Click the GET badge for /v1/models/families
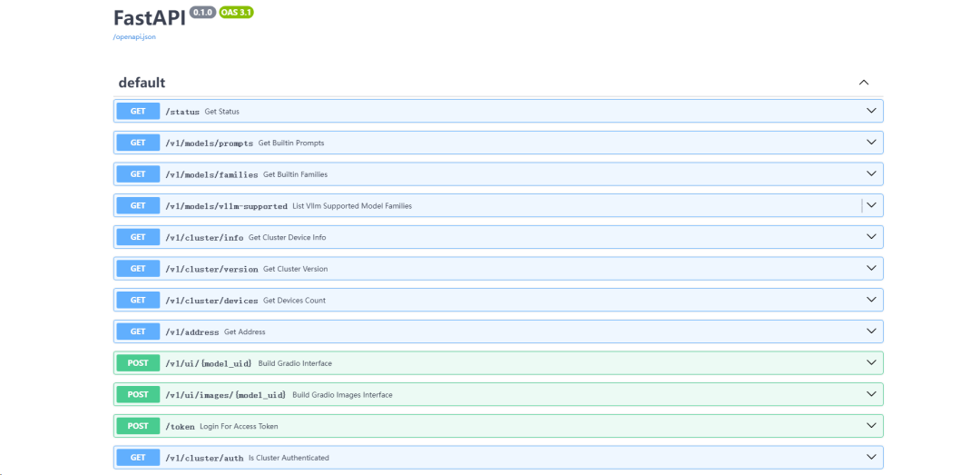Viewport: 980px width, 475px height. coord(138,174)
